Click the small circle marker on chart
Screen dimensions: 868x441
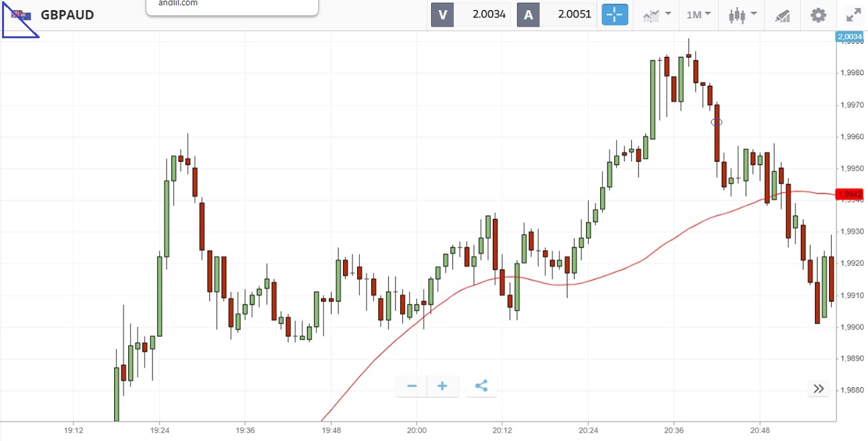(x=716, y=122)
